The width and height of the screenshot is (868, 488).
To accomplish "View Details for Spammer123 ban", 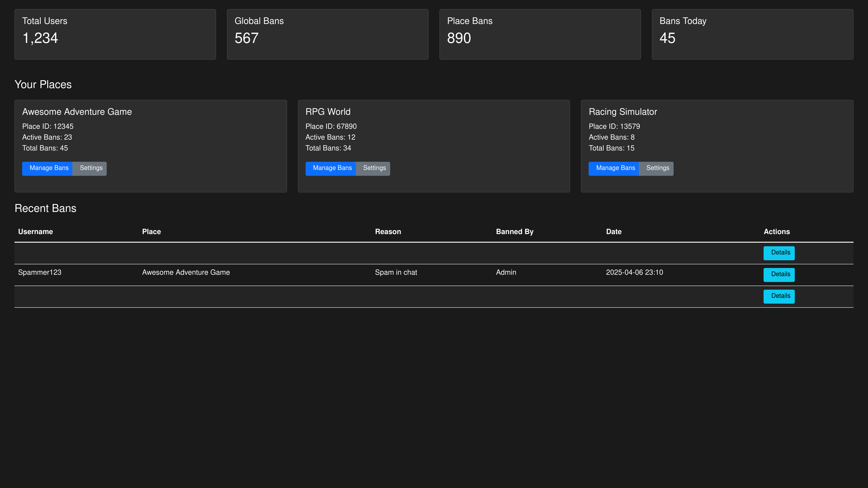I will [779, 274].
